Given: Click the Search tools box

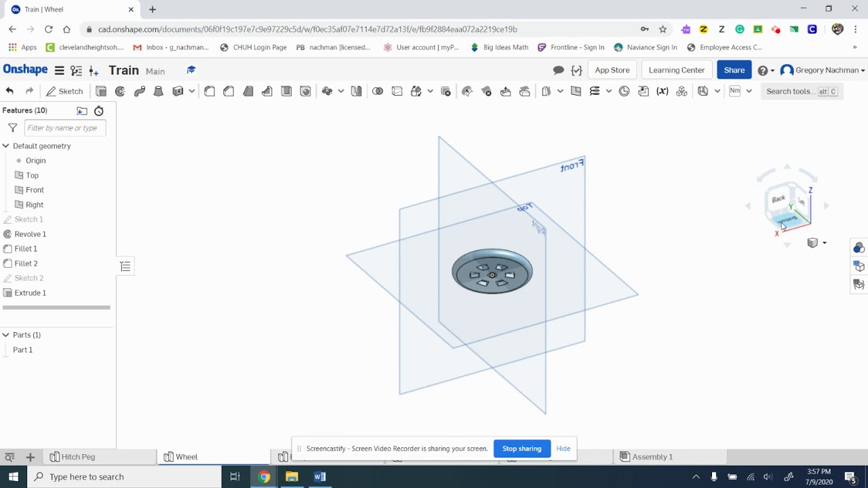Looking at the screenshot, I should tap(802, 91).
